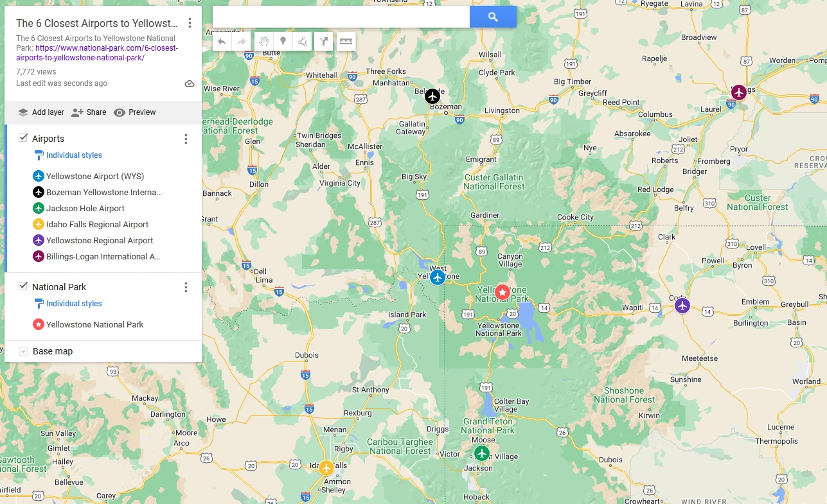Uncheck the National Park layer checkbox
Screen dimensions: 827x504
tap(23, 286)
